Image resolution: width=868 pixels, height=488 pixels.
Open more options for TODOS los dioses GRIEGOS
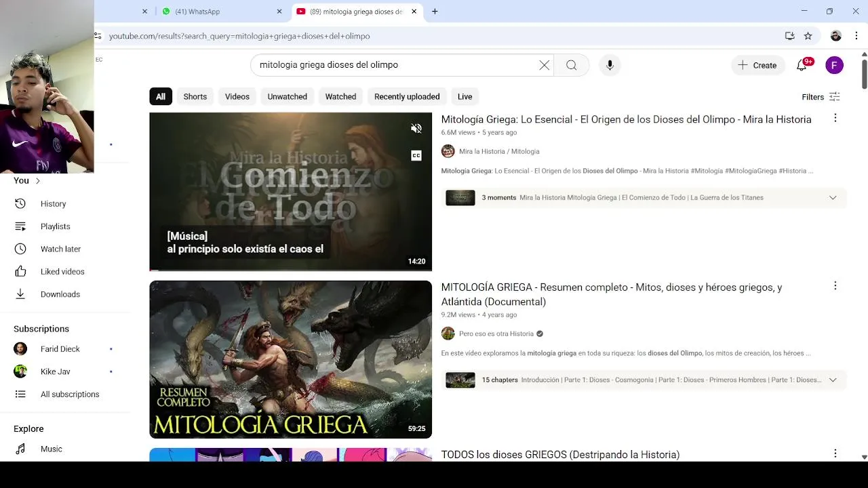pyautogui.click(x=835, y=453)
